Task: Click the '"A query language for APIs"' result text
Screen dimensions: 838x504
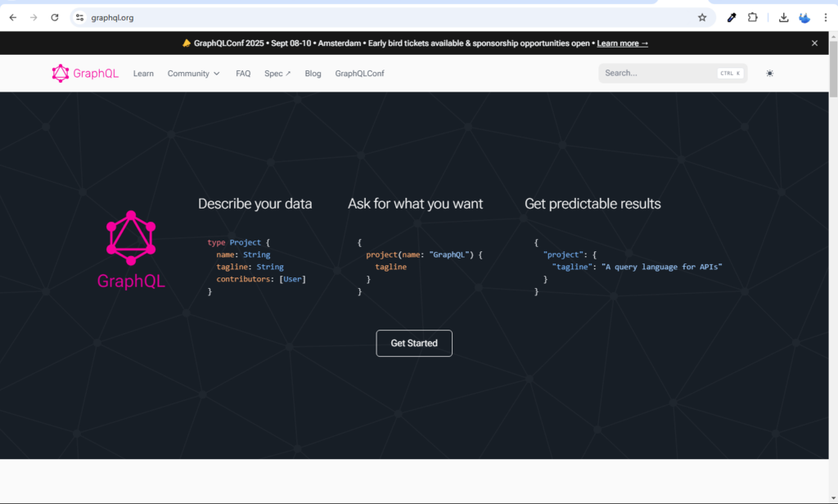Action: click(661, 267)
